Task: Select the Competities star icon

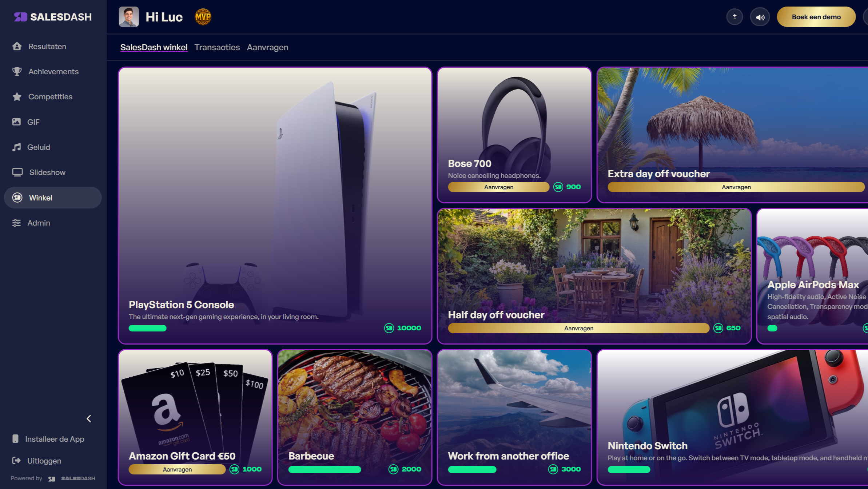Action: coord(17,96)
